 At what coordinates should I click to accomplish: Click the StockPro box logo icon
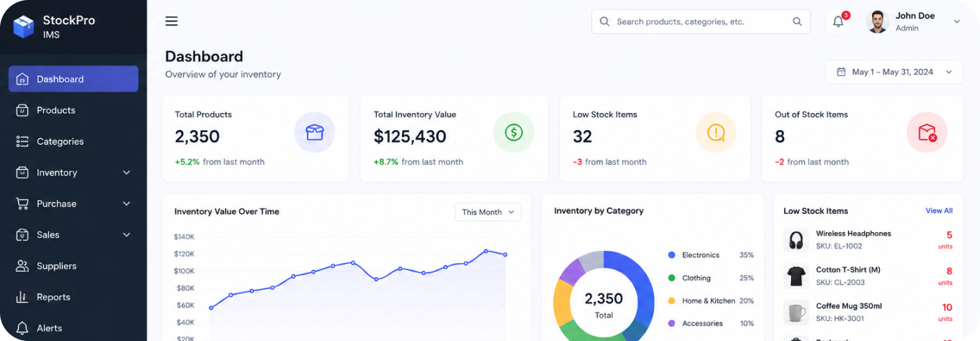tap(23, 27)
